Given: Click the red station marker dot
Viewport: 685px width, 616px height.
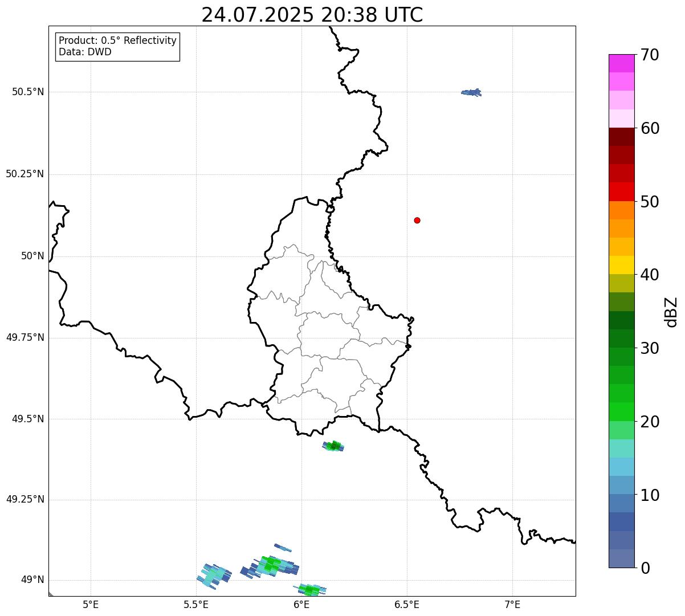Looking at the screenshot, I should tap(417, 220).
